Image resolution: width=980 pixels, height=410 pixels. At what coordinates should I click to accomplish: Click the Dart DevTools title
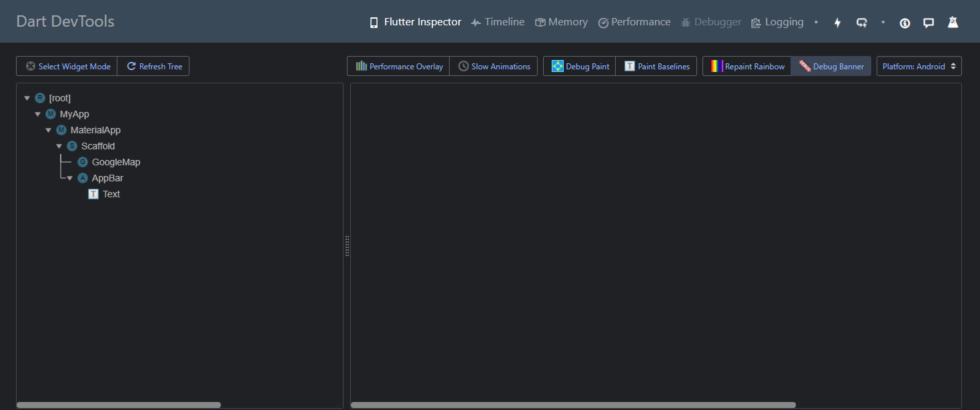(x=65, y=21)
